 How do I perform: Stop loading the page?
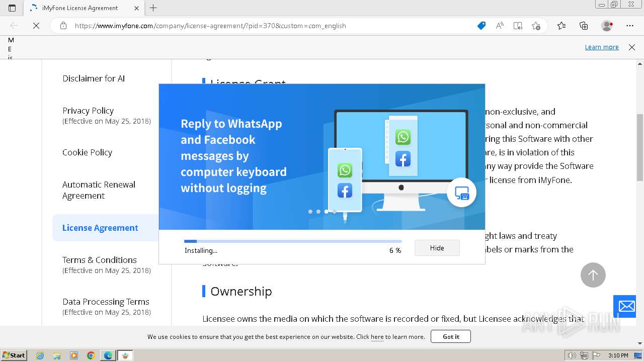point(36,26)
